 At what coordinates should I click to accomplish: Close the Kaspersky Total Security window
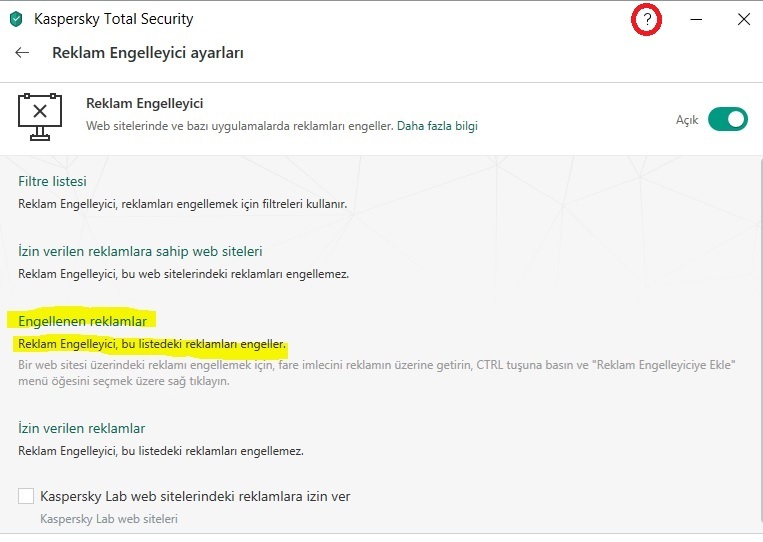(743, 19)
